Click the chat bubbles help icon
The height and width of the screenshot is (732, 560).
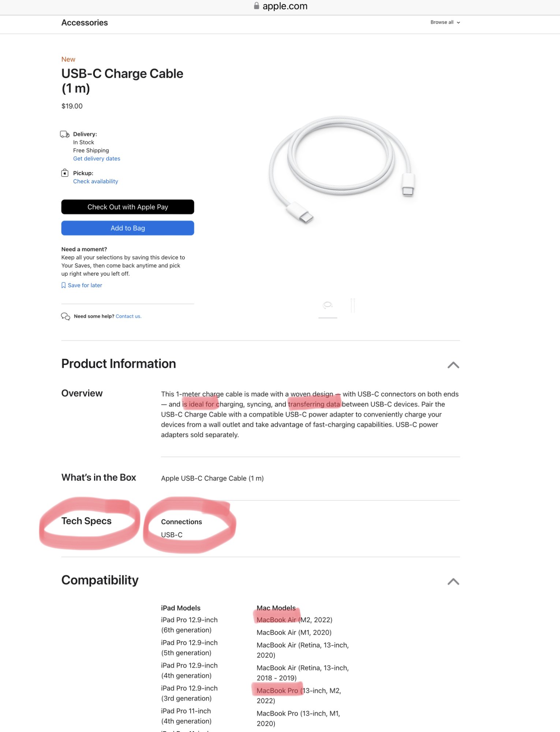coord(66,316)
